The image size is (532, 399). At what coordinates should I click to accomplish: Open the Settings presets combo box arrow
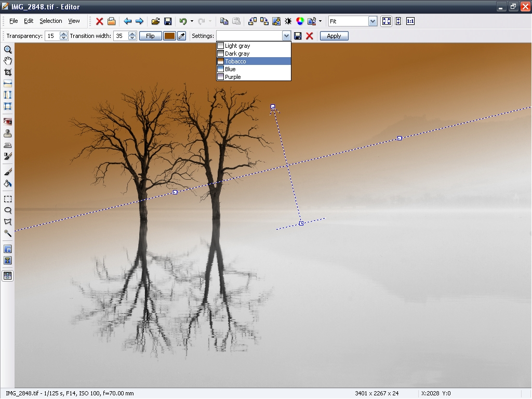pyautogui.click(x=286, y=36)
